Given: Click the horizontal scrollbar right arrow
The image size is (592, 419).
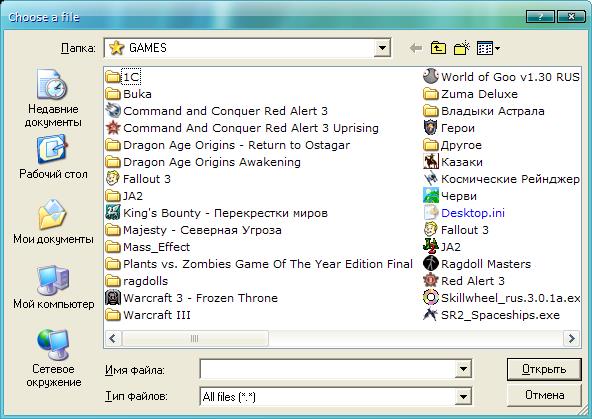Looking at the screenshot, I should pos(571,338).
